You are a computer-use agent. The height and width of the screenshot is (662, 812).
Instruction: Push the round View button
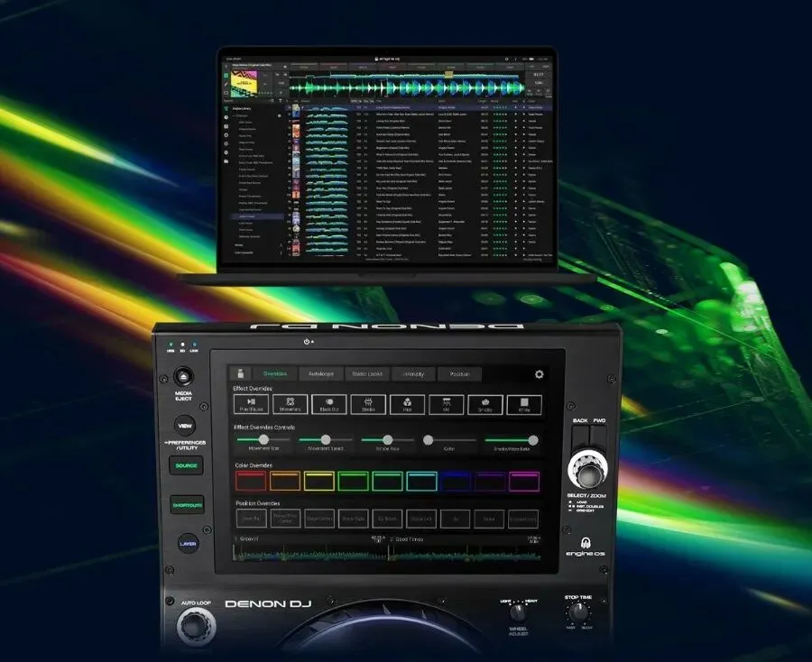click(x=185, y=426)
